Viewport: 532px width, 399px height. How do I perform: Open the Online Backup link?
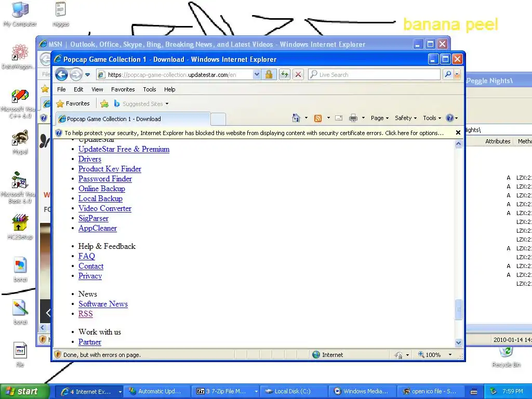(102, 189)
